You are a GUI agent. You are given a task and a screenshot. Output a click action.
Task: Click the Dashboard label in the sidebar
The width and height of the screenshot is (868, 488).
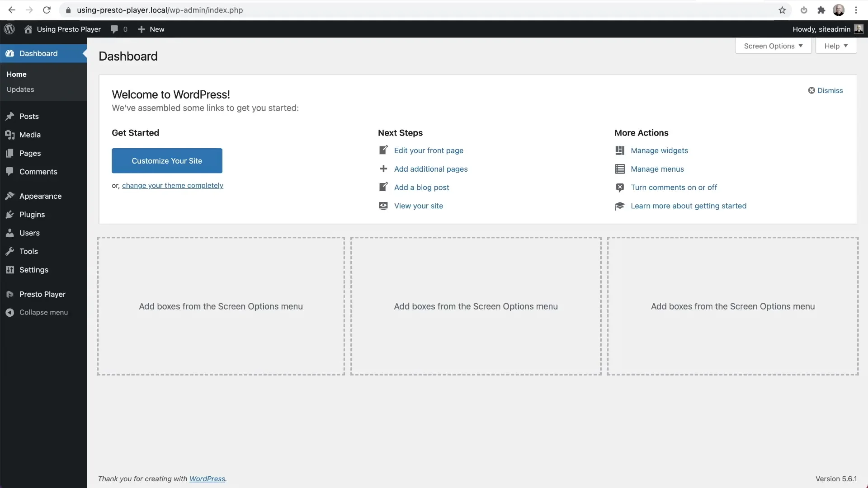38,53
